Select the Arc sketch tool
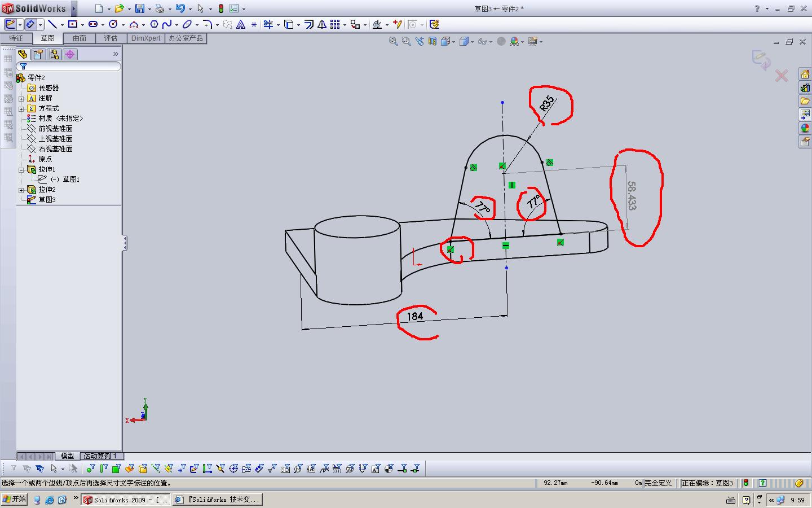812x508 pixels. coord(134,24)
